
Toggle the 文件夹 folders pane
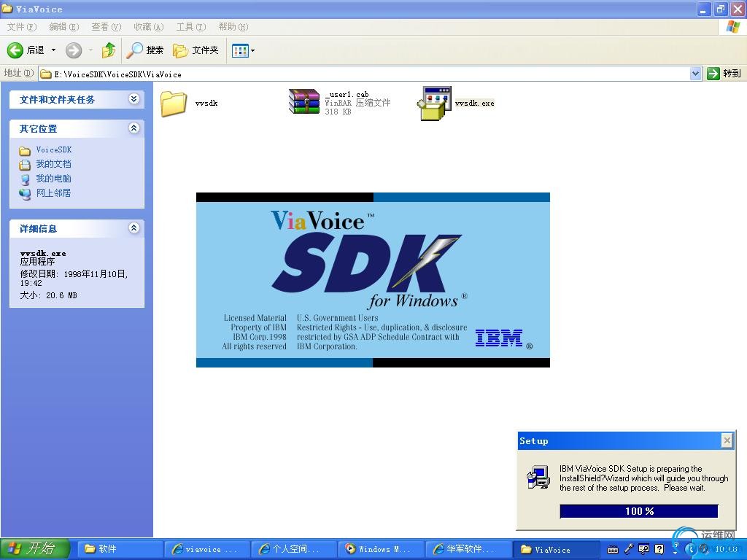click(196, 50)
